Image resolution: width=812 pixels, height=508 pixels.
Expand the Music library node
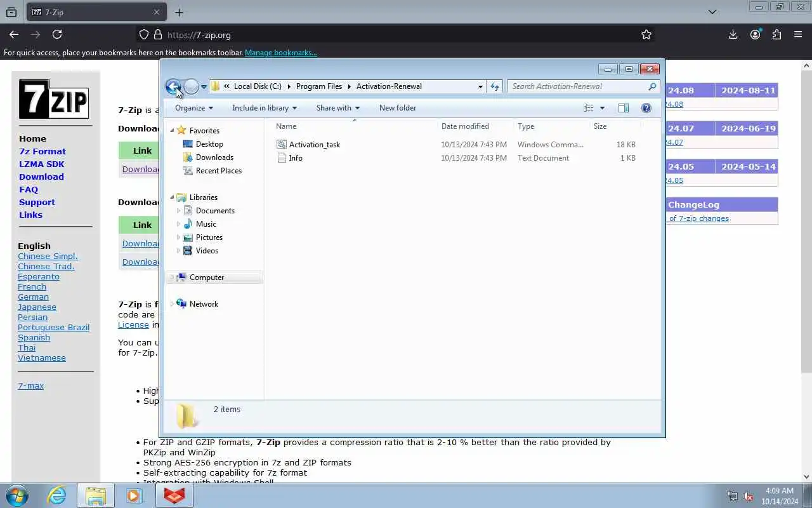pos(178,224)
